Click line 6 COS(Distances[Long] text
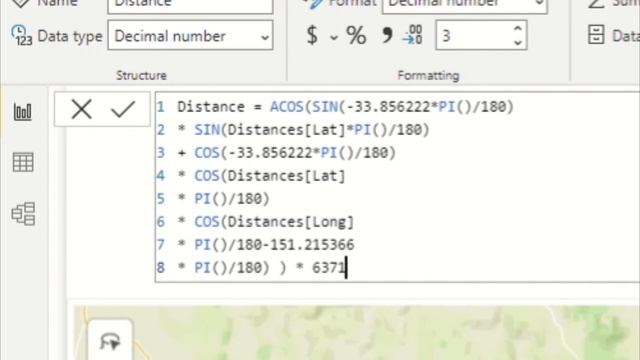Image resolution: width=640 pixels, height=360 pixels. click(x=274, y=222)
